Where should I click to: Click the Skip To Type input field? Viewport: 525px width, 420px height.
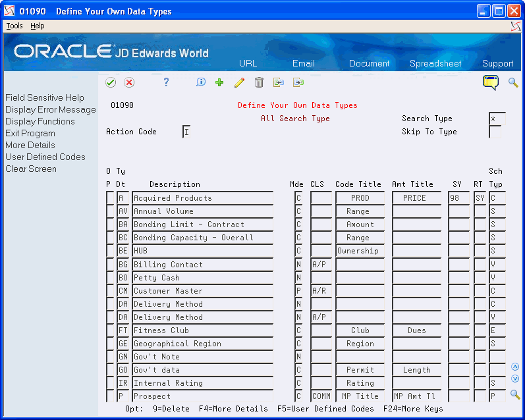click(x=495, y=132)
